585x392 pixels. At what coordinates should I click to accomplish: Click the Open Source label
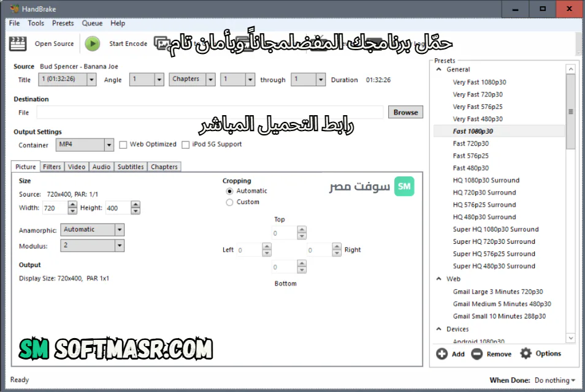(54, 43)
